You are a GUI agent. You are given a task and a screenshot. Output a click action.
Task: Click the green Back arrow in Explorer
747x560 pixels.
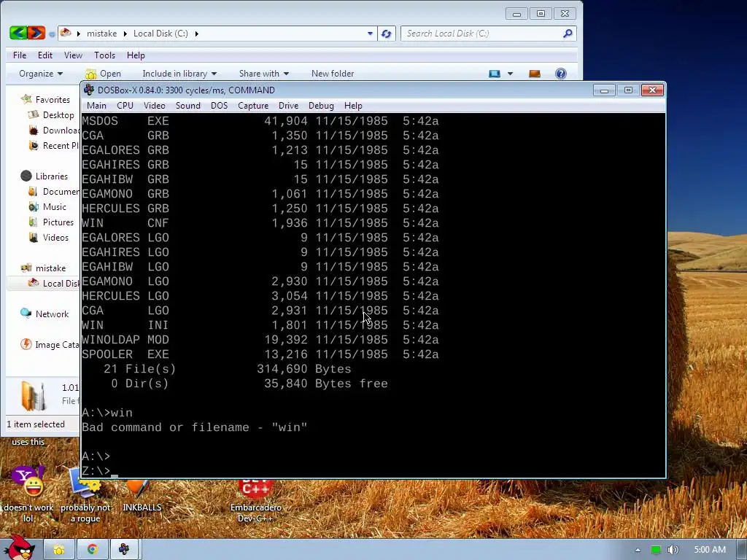click(18, 33)
